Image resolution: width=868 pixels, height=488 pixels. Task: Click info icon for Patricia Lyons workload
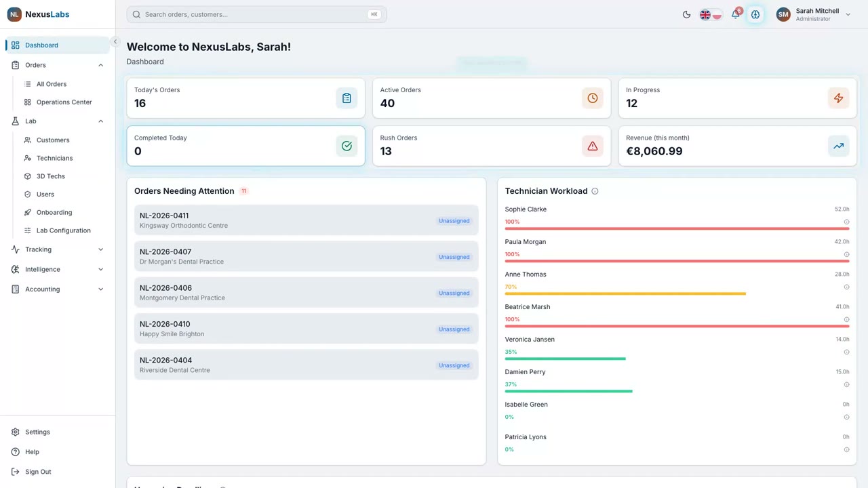tap(846, 450)
